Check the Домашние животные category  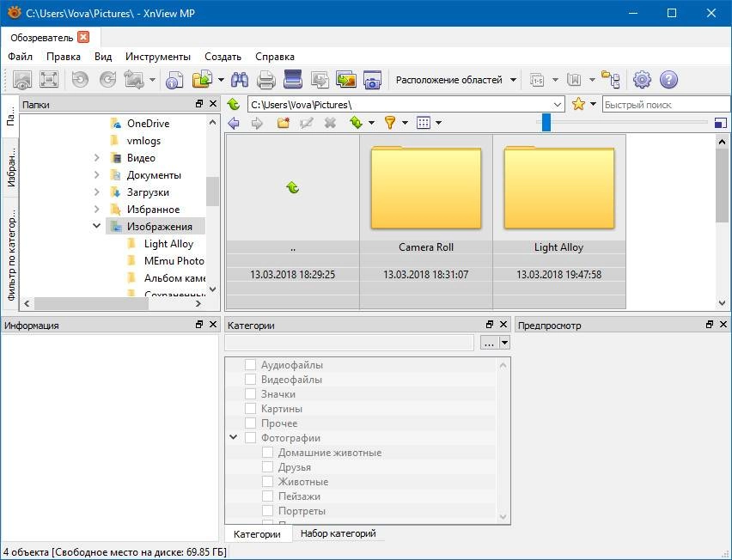point(267,452)
